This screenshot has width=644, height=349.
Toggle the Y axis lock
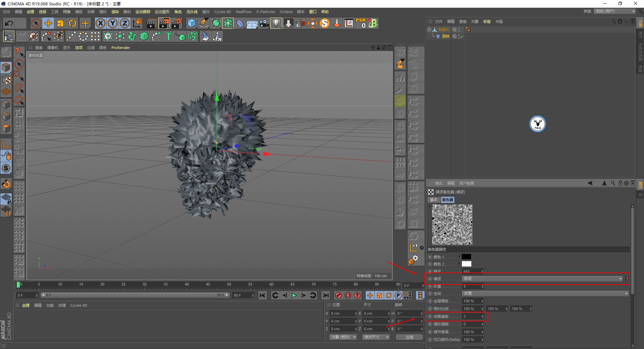[x=113, y=23]
